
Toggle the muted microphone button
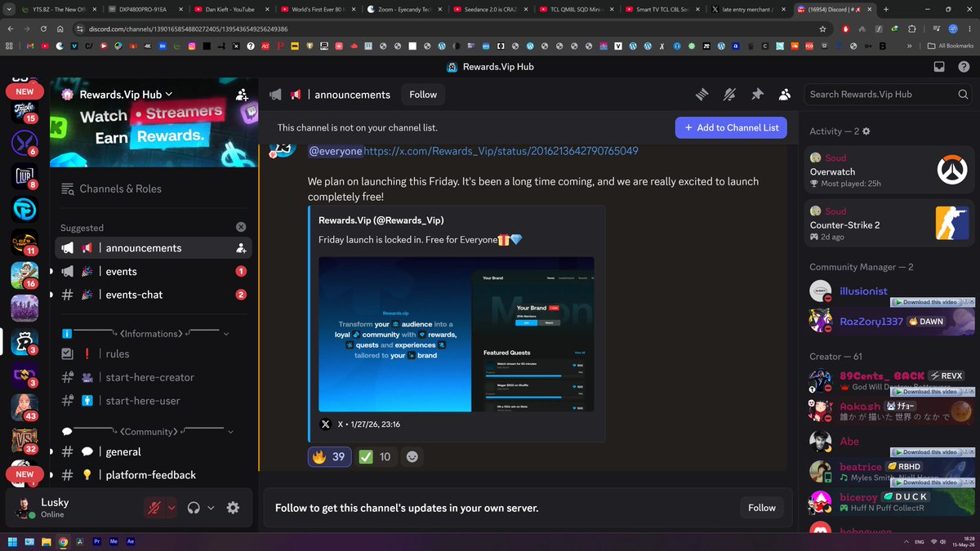(x=154, y=508)
